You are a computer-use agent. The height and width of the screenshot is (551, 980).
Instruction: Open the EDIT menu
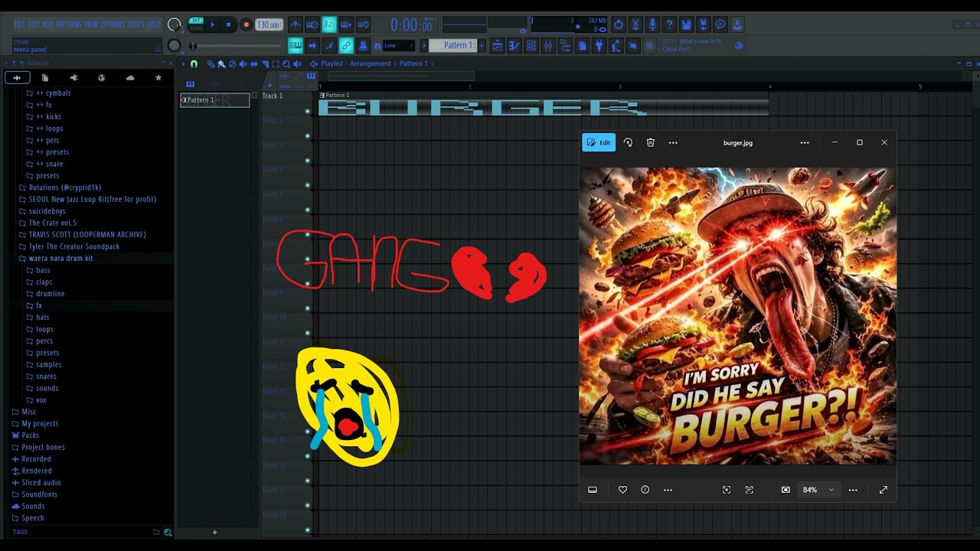(x=34, y=24)
